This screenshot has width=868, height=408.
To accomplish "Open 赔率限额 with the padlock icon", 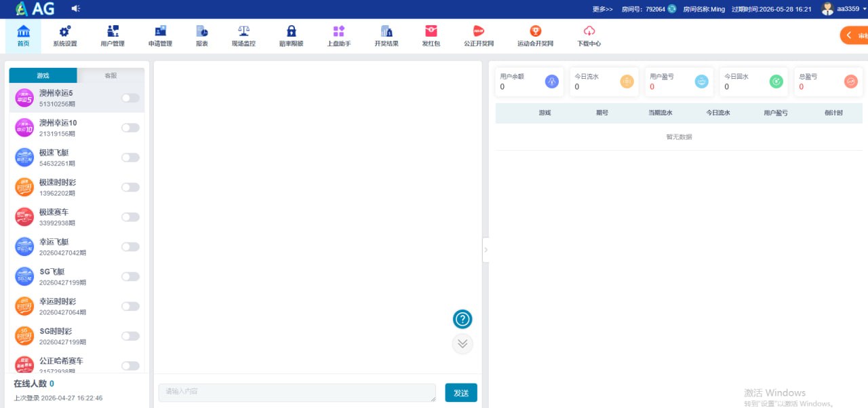I will click(292, 36).
